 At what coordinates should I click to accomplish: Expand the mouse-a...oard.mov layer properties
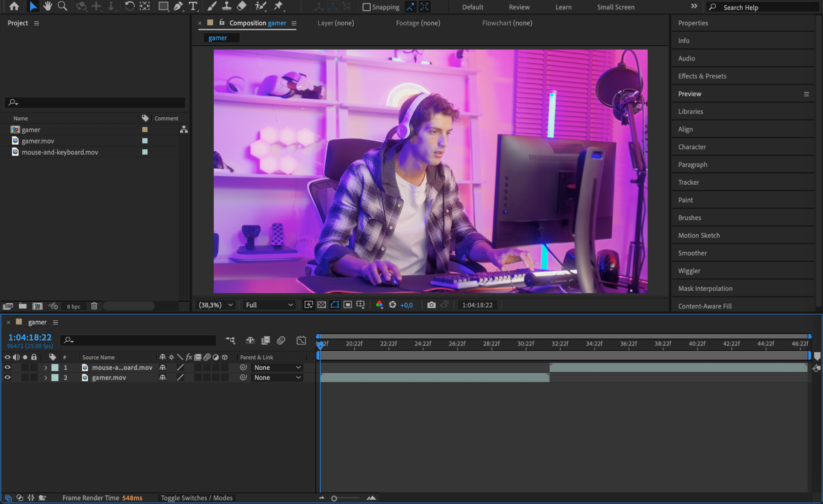[45, 367]
